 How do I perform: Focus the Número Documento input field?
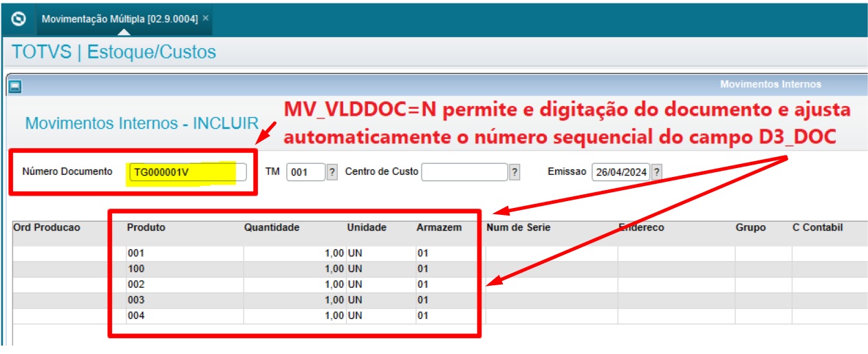click(x=187, y=173)
